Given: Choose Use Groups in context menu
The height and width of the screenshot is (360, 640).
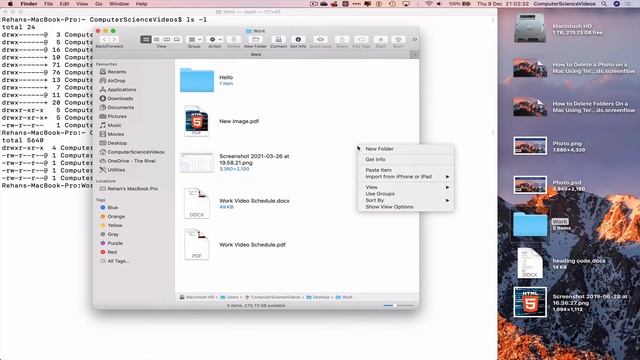Looking at the screenshot, I should [x=380, y=194].
